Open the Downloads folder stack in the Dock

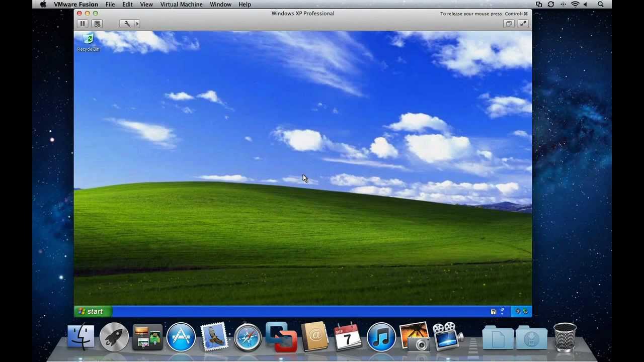coord(532,337)
